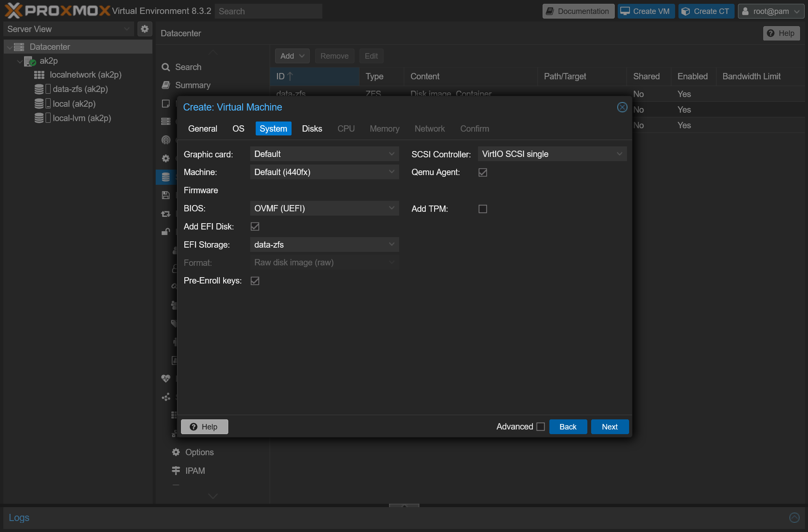Enable the Advanced checkbox

[540, 427]
